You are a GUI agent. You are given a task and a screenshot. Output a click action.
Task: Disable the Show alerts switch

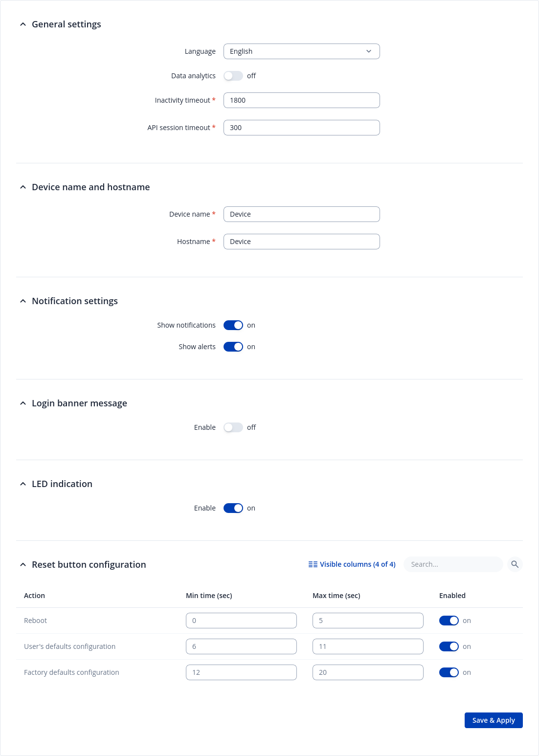(x=233, y=347)
